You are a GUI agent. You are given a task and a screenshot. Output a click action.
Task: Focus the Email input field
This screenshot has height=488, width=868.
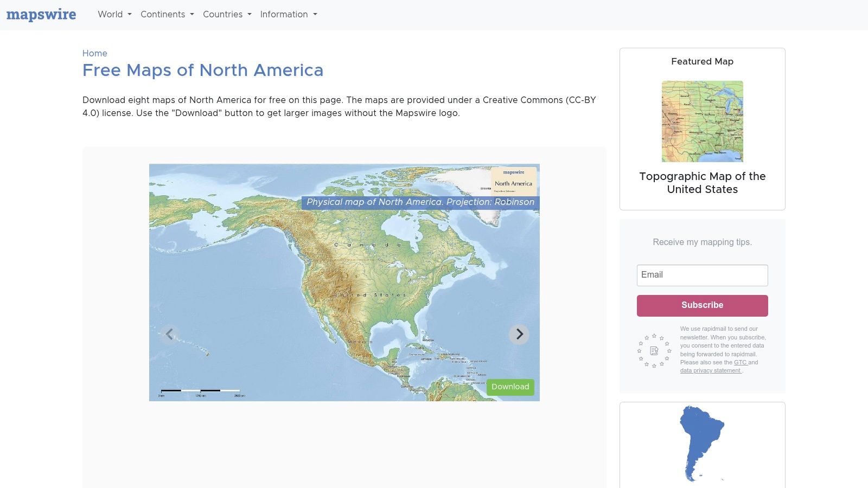click(702, 275)
